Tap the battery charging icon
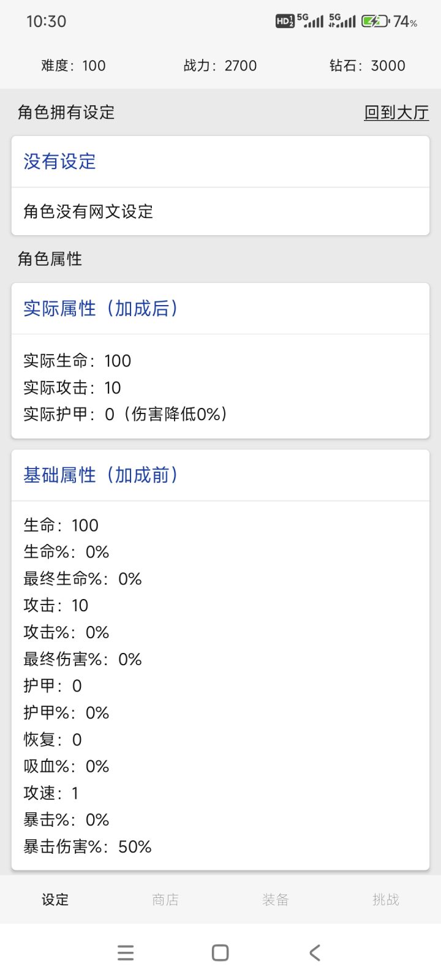Viewport: 441px width, 980px height. tap(375, 21)
